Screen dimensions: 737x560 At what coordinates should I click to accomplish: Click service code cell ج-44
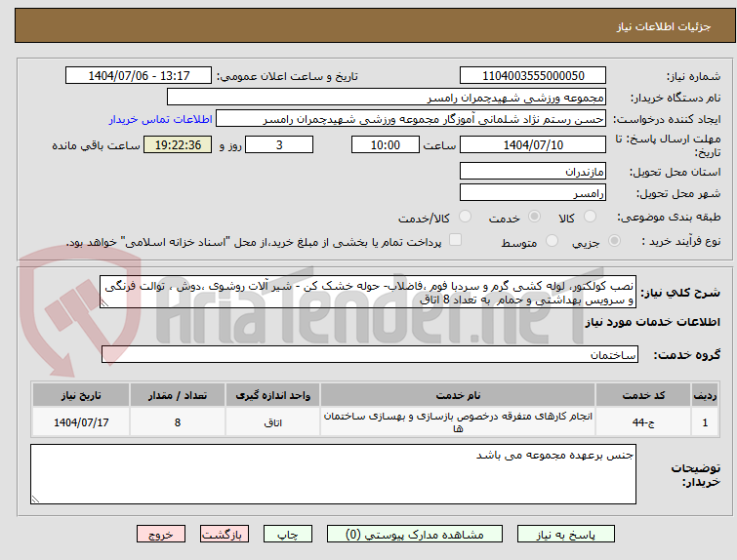point(643,422)
